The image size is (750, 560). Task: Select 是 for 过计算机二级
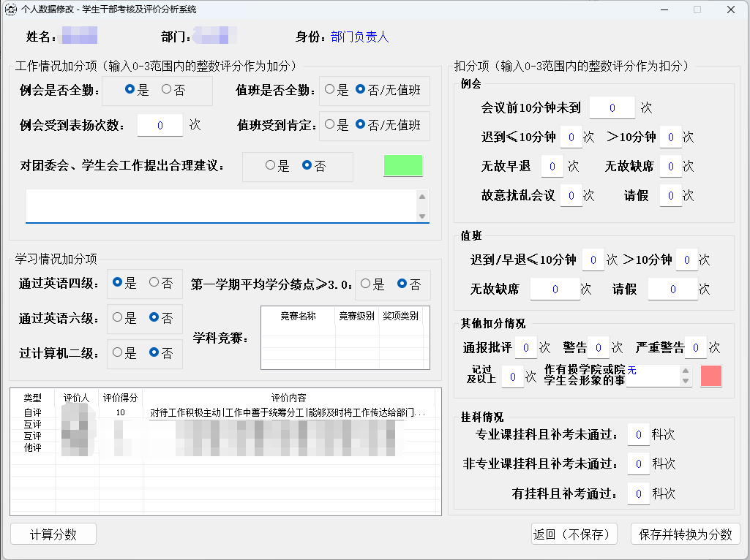click(x=118, y=352)
